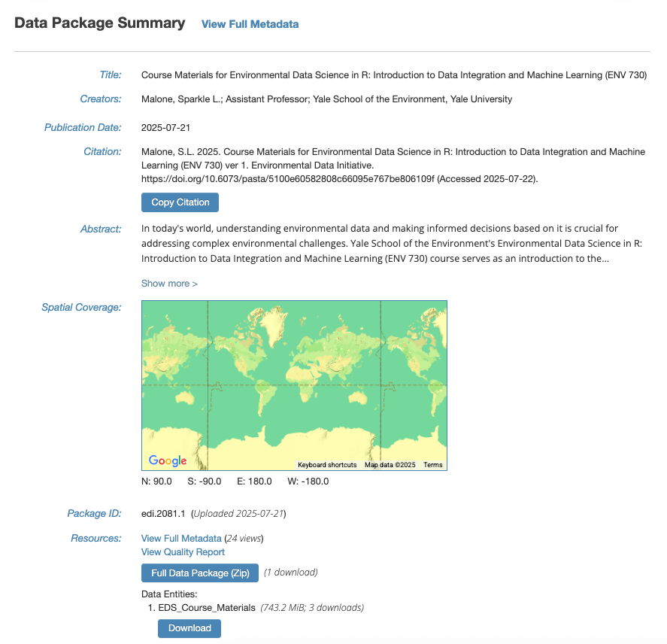Viewport: 667px width, 644px height.
Task: Expand abstract with Show more
Action: coord(169,284)
